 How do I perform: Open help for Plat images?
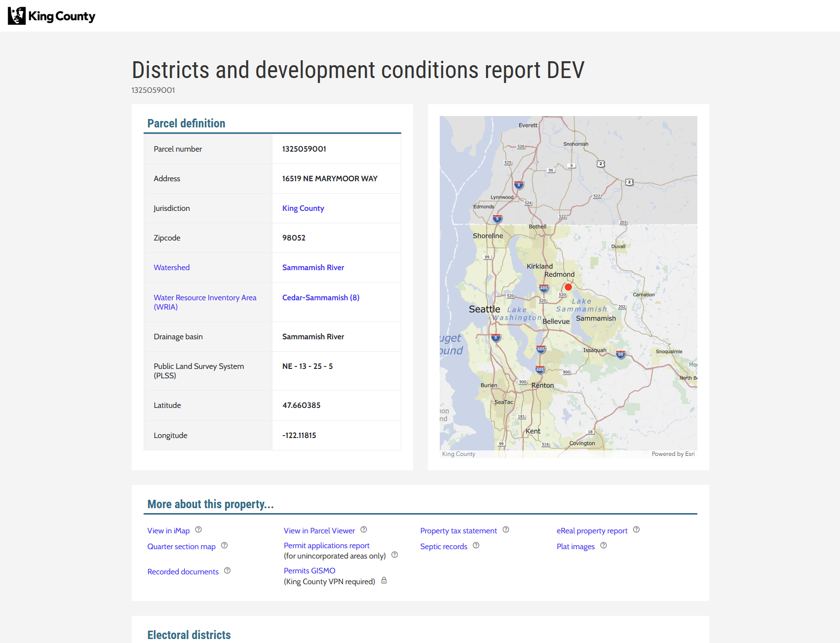[604, 545]
